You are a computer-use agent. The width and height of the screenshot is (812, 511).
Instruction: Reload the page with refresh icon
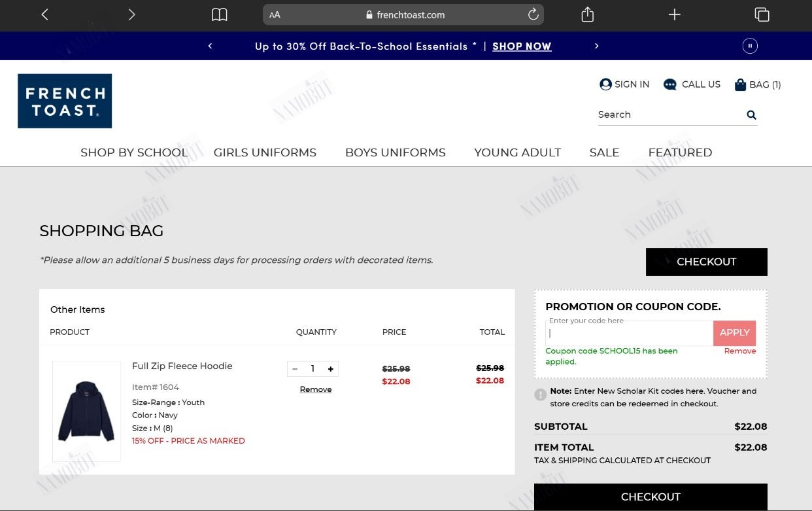pyautogui.click(x=533, y=14)
